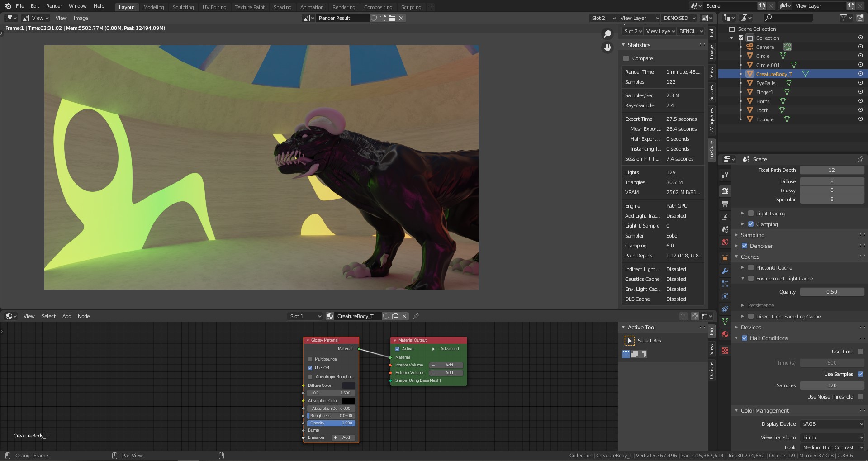
Task: Enable the Compare checkbox in Statistics
Action: (626, 58)
